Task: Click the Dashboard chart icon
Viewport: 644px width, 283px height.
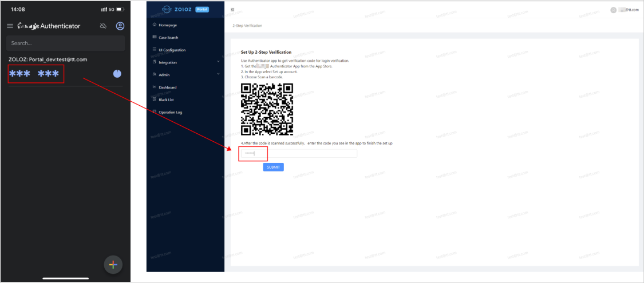Action: point(155,87)
